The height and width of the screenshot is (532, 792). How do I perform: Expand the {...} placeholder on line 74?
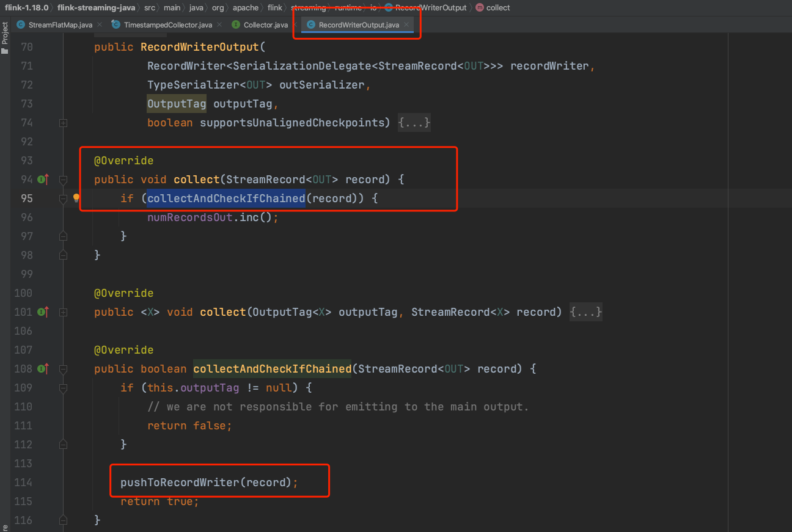pyautogui.click(x=414, y=123)
